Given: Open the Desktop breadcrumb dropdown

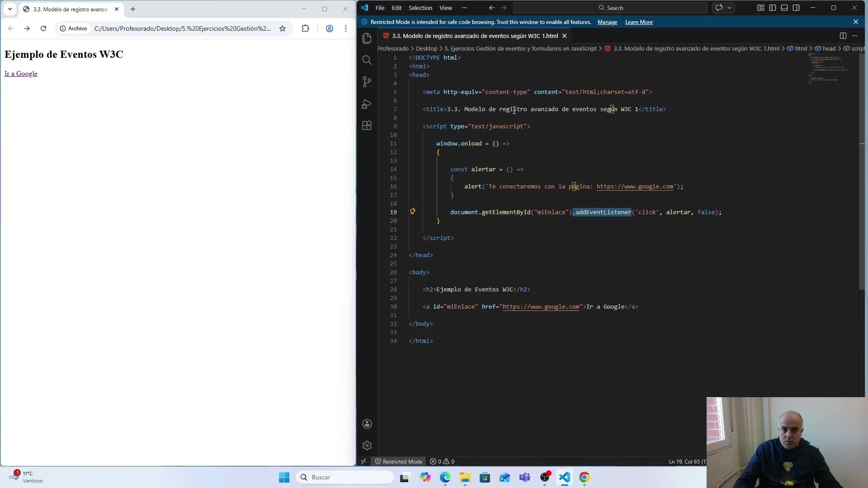Looking at the screenshot, I should [426, 48].
